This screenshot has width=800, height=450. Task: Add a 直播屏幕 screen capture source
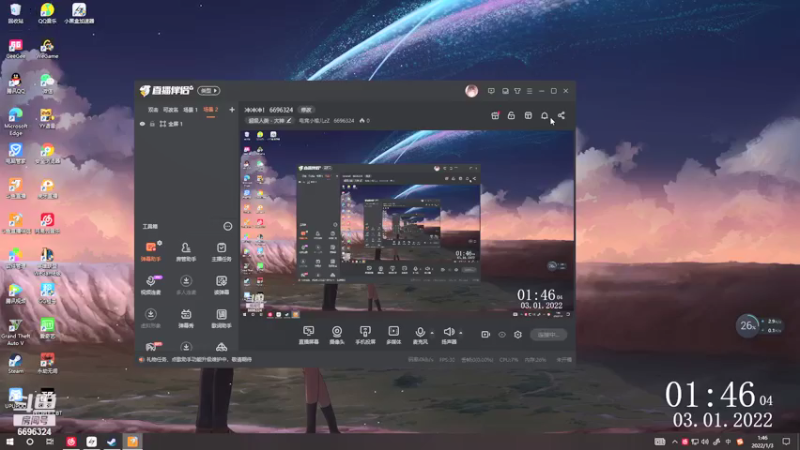[309, 335]
